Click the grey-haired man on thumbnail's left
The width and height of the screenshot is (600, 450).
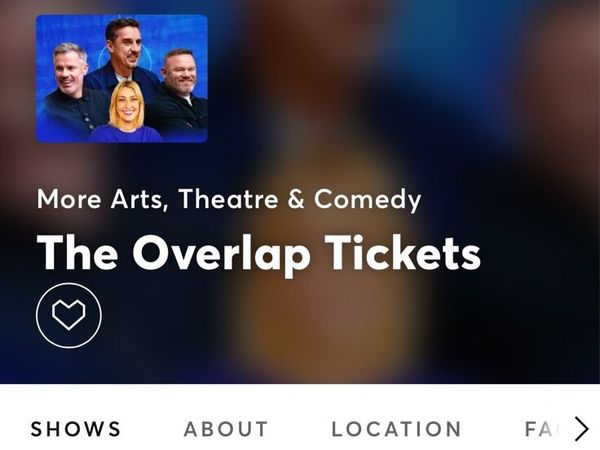tap(72, 92)
